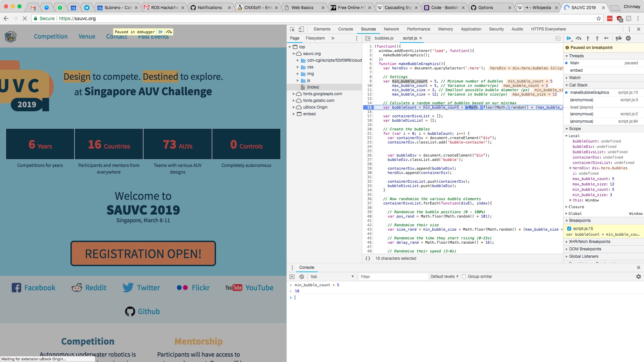Screen dimensions: 644x362
Task: Activate the inspect element picker icon
Action: 292,29
